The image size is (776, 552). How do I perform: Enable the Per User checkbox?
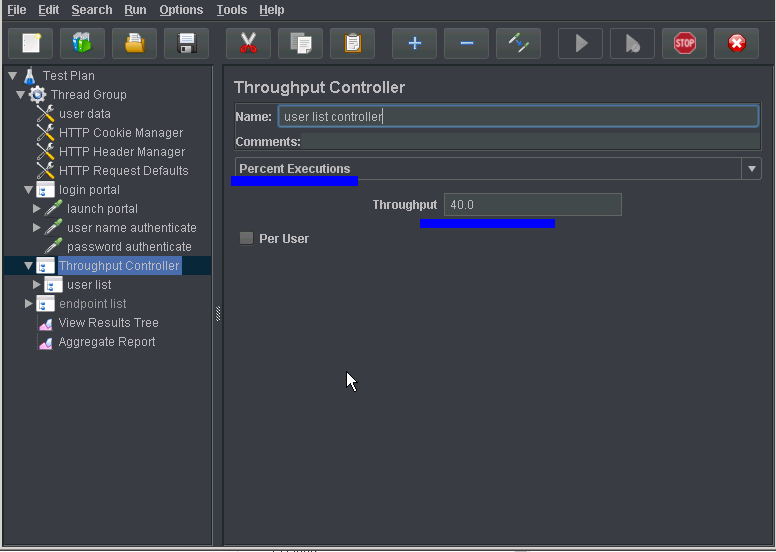pos(246,239)
